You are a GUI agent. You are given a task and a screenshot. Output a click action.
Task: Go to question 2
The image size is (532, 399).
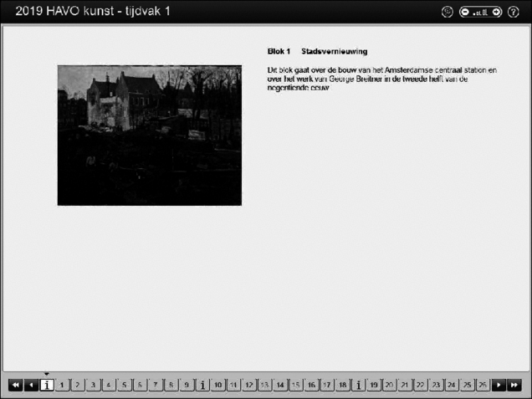tap(78, 385)
